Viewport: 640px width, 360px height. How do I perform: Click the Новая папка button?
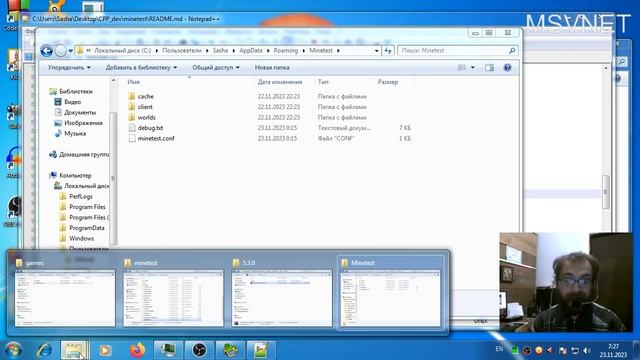pyautogui.click(x=272, y=68)
